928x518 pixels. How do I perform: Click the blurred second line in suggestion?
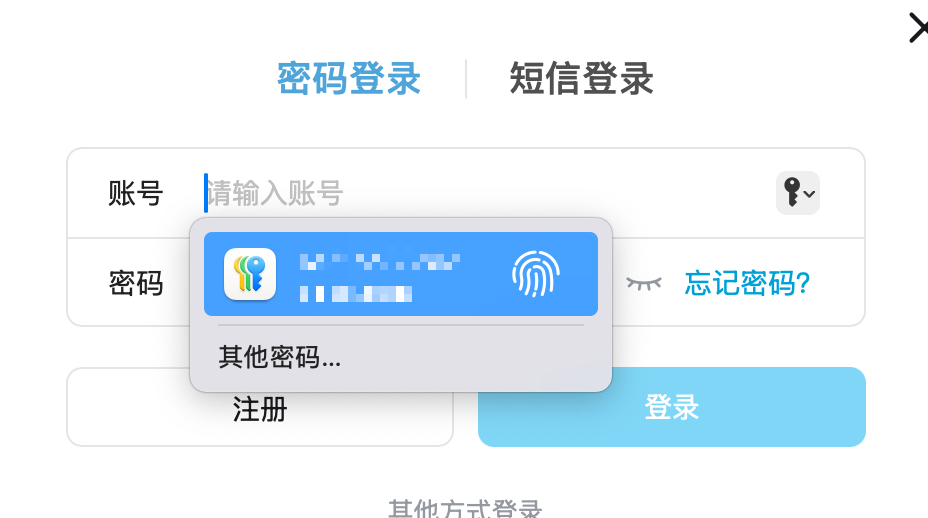356,294
